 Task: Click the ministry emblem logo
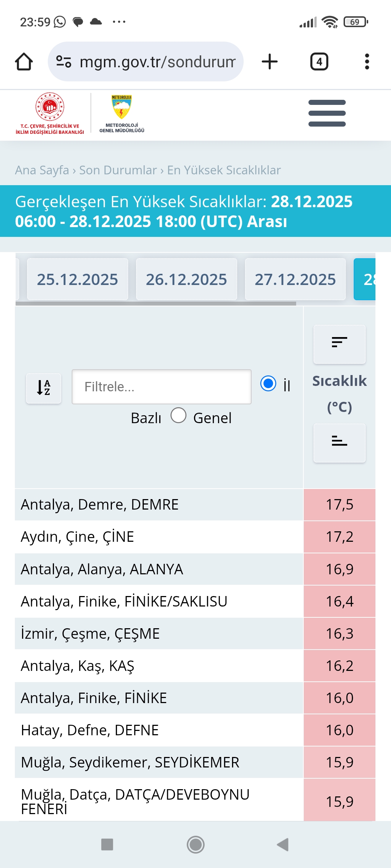coord(50,114)
